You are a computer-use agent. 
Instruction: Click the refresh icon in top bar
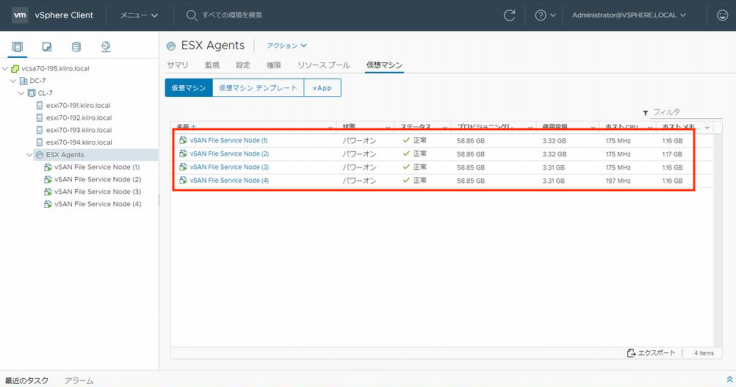tap(509, 15)
